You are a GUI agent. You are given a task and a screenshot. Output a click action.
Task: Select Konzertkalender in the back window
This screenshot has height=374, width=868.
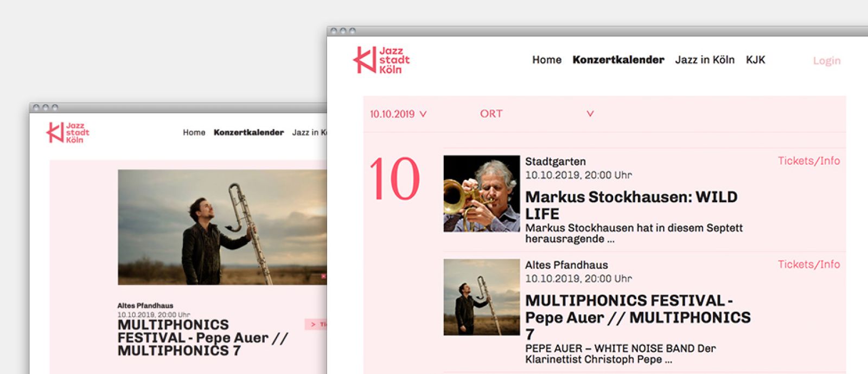pos(248,132)
